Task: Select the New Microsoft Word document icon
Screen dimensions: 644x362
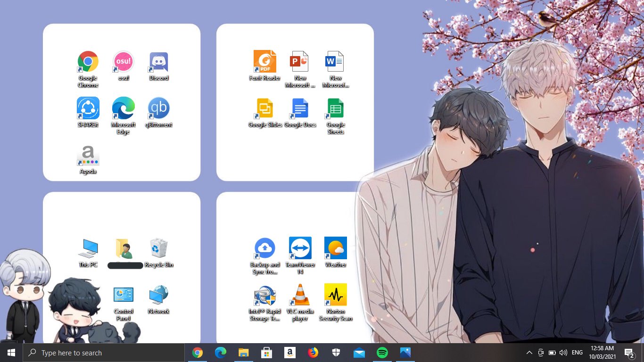Action: point(336,69)
